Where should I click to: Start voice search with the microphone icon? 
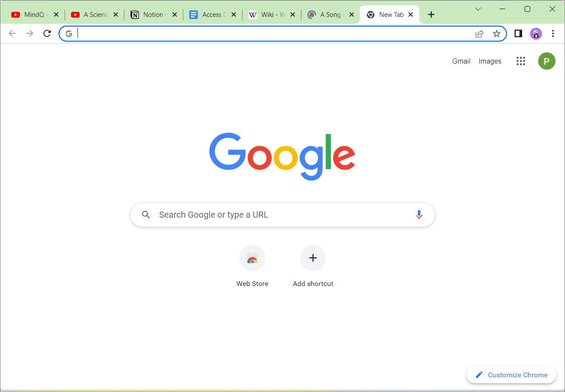point(419,215)
